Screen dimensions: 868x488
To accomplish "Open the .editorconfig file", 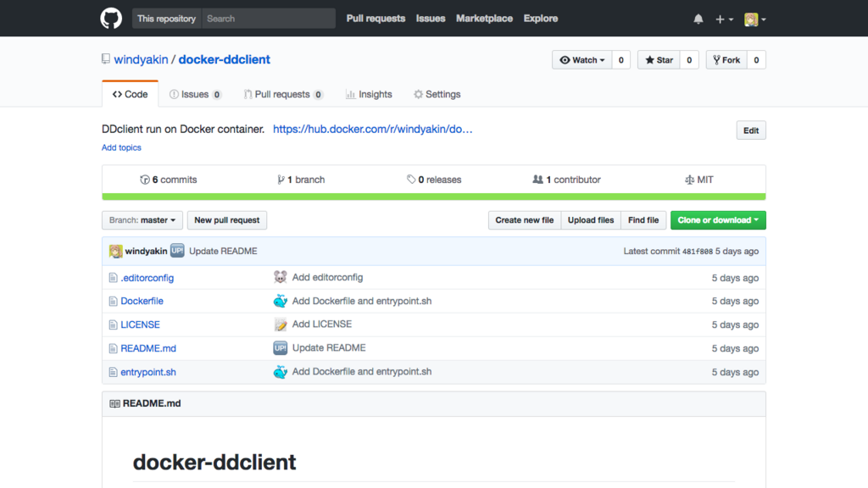I will click(x=147, y=278).
